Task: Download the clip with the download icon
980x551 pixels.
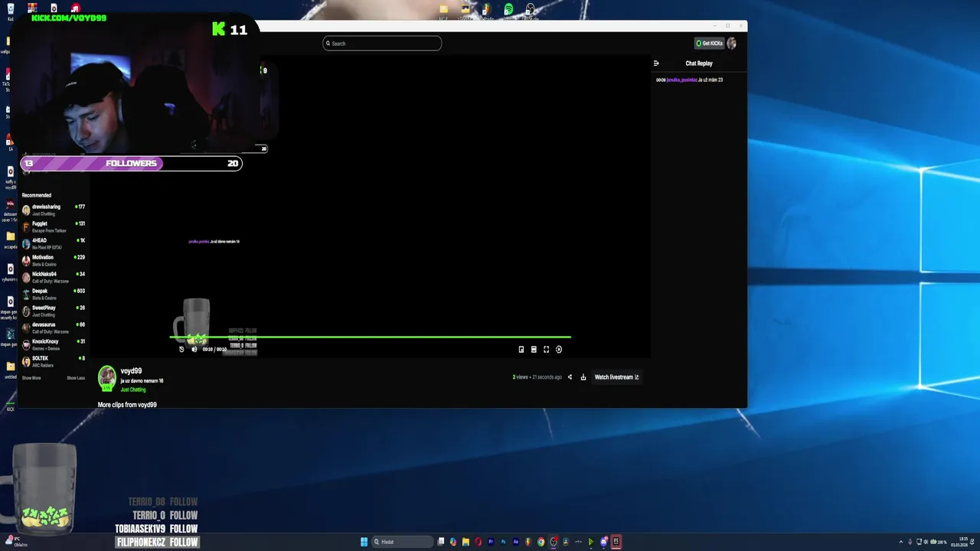Action: point(583,377)
